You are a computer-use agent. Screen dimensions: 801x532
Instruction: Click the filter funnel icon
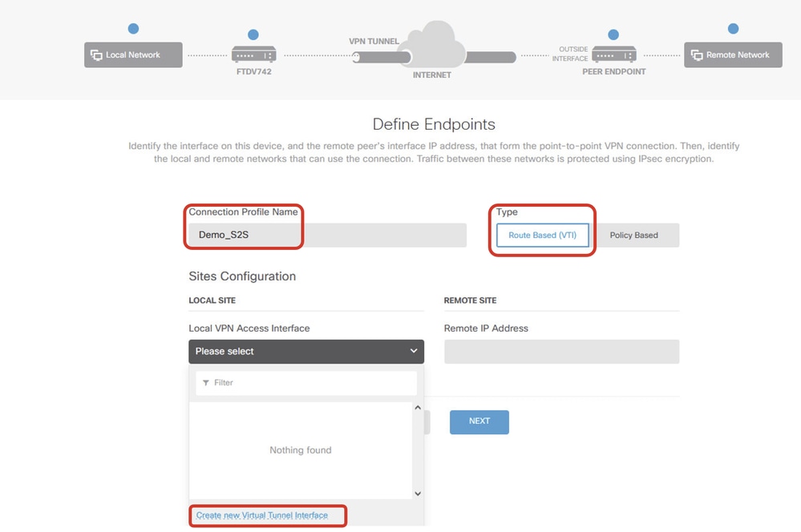205,383
